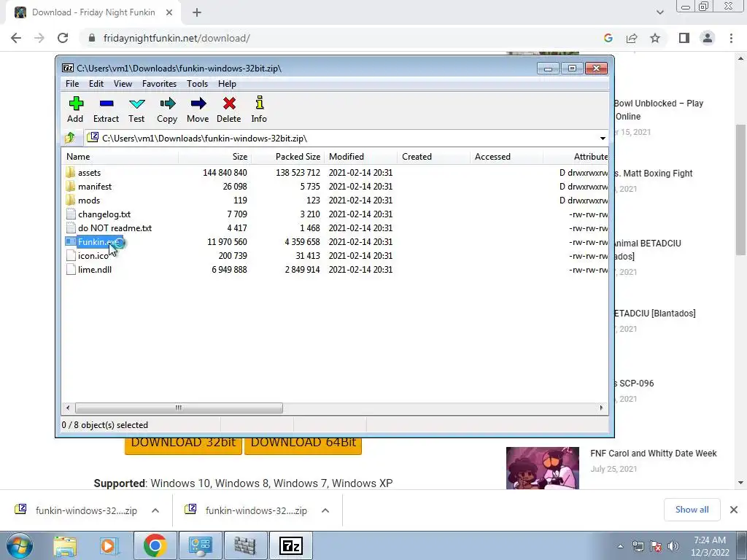Click the DOWNLOAD 64Bit button

pyautogui.click(x=303, y=446)
